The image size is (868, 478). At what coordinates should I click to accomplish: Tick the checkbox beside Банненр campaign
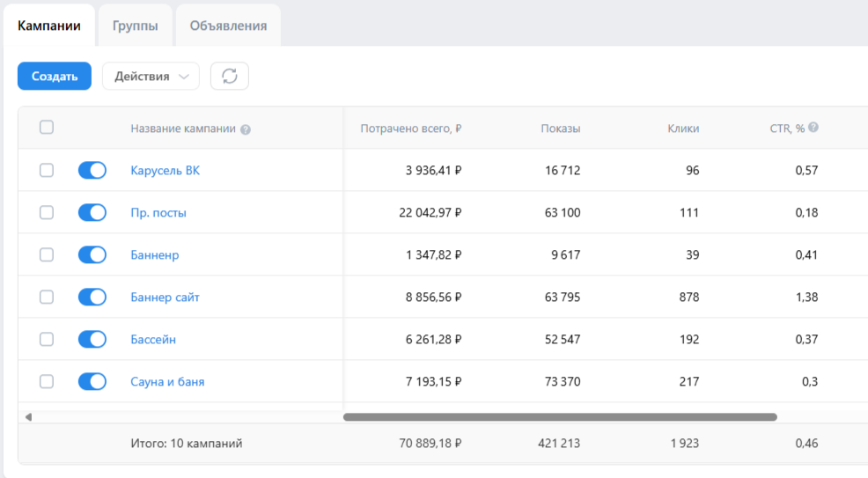pos(47,254)
